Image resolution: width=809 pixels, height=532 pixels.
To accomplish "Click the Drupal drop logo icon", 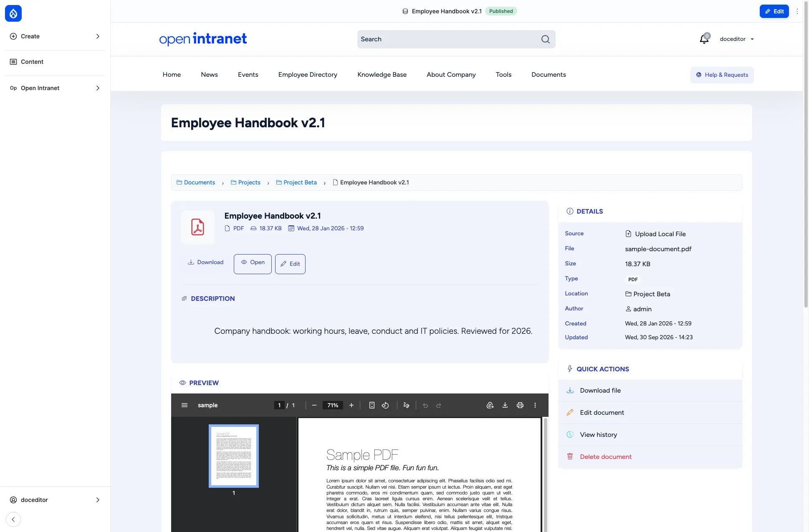I will [13, 13].
